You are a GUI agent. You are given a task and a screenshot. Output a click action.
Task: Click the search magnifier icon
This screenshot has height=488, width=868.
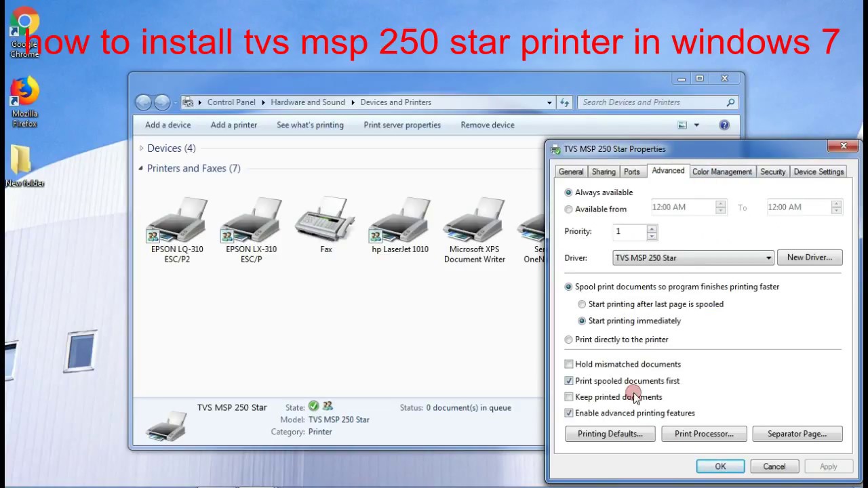[730, 102]
